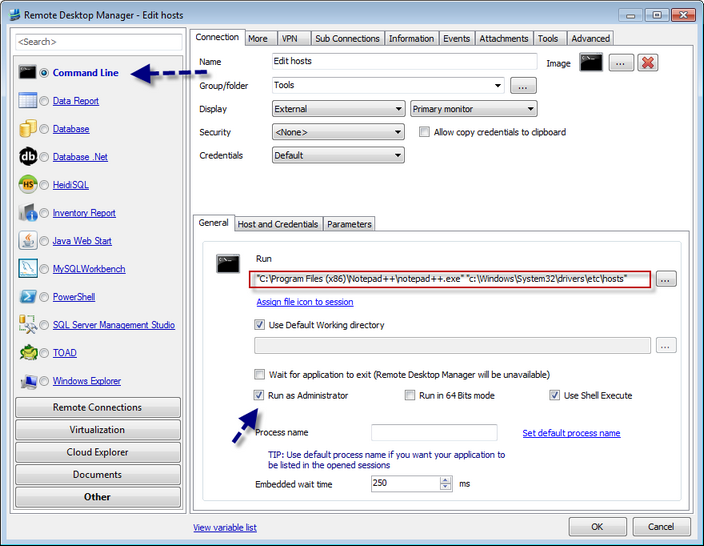Click the red X clear image button
The height and width of the screenshot is (546, 704).
pyautogui.click(x=648, y=63)
